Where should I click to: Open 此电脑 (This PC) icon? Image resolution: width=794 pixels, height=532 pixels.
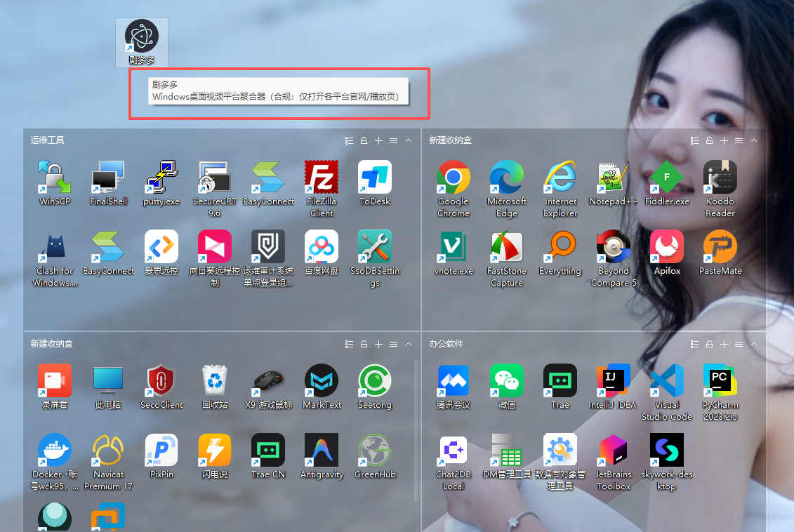[108, 387]
